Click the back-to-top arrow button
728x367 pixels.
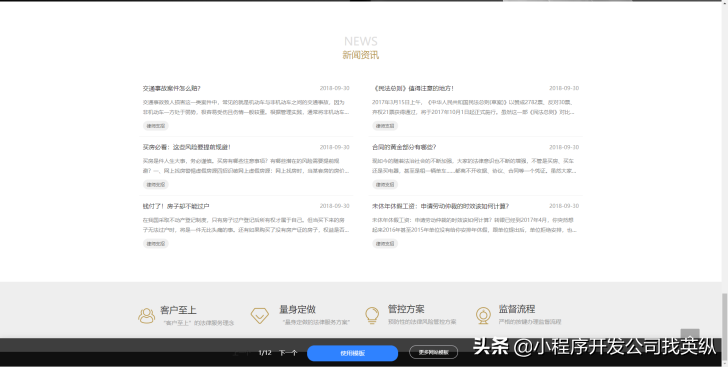click(689, 337)
